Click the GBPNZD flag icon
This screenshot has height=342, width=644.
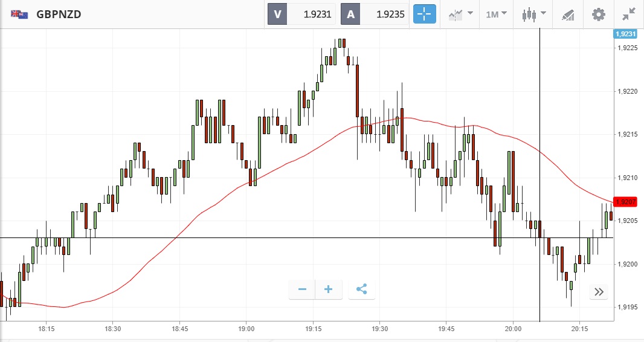19,14
